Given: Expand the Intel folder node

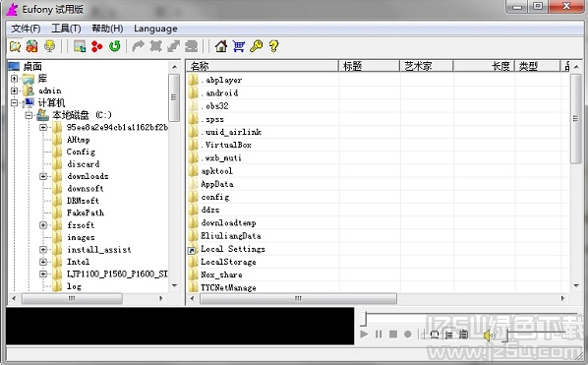Looking at the screenshot, I should (43, 262).
